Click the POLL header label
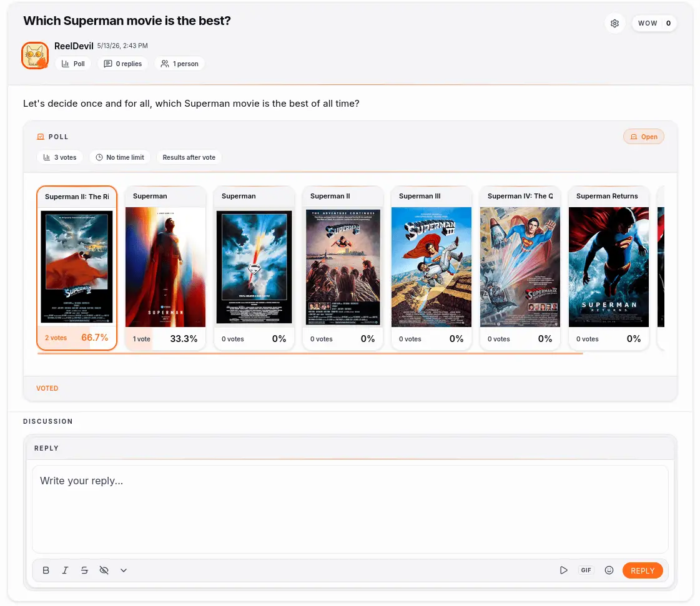 tap(59, 137)
